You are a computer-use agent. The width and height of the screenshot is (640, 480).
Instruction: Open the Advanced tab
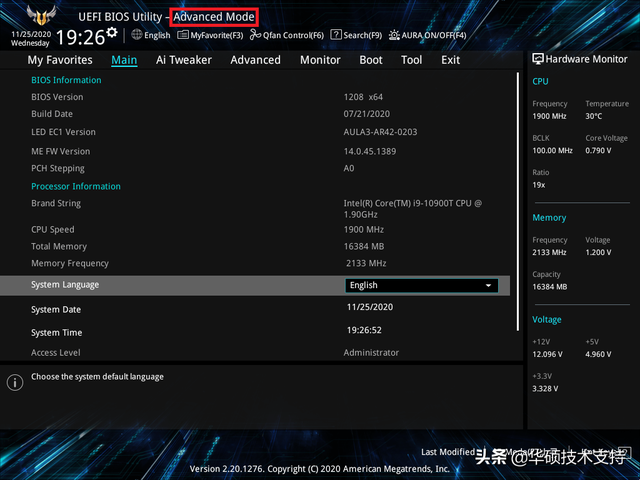click(x=256, y=60)
